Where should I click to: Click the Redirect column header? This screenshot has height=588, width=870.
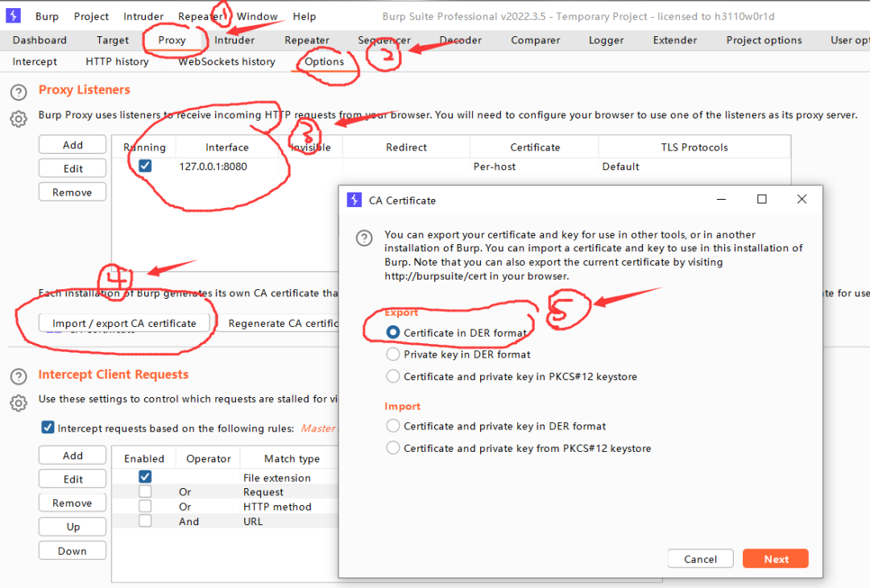[406, 147]
